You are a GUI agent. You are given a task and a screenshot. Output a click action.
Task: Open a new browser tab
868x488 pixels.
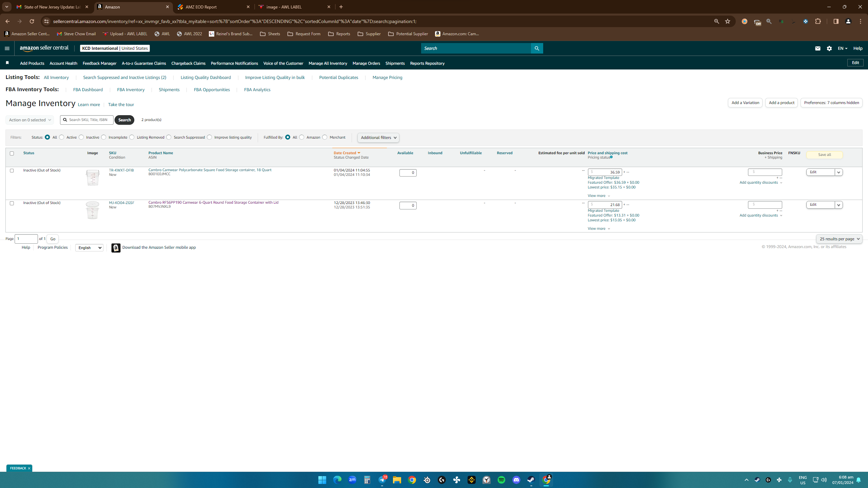[x=341, y=7]
